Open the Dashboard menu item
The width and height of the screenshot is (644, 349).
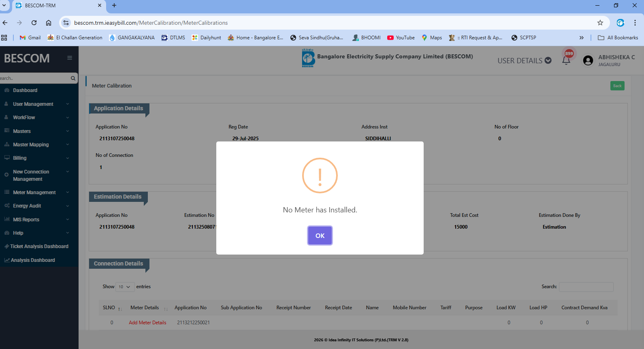point(25,90)
